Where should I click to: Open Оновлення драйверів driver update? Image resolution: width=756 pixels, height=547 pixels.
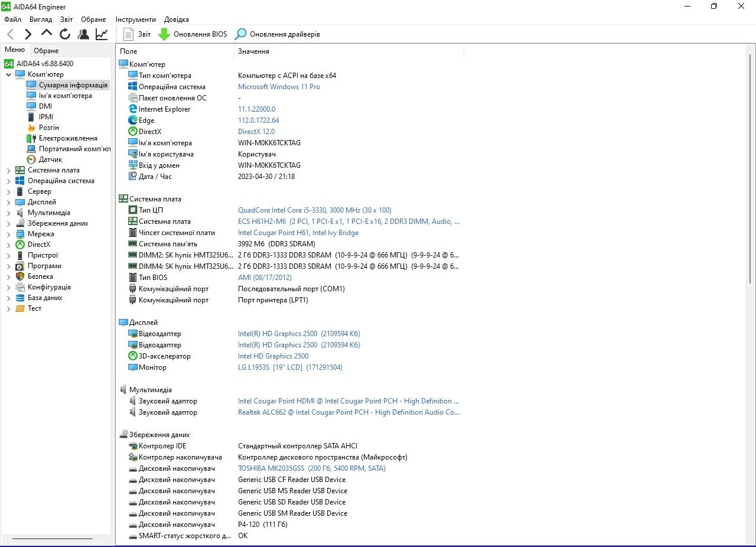click(x=278, y=34)
